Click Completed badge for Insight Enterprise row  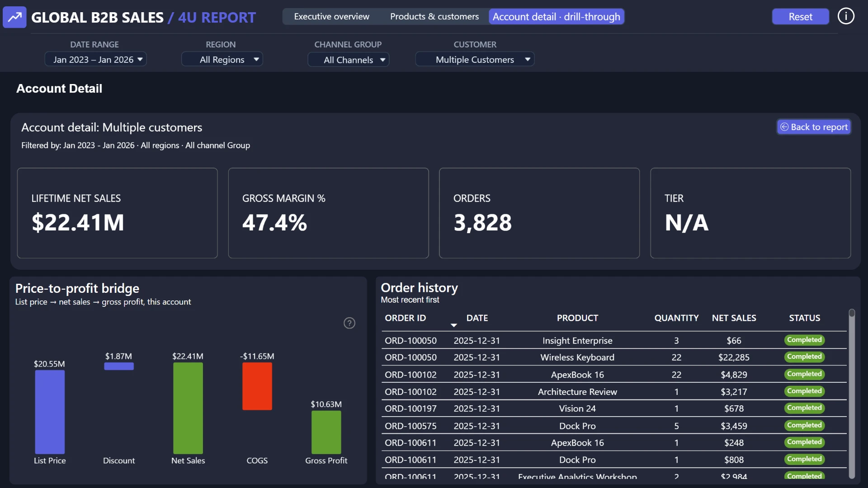point(804,340)
